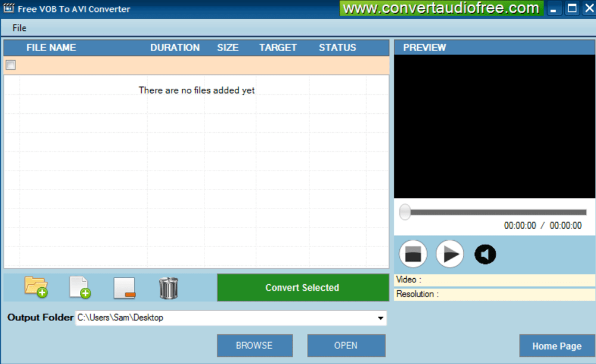Click the STATUS column header
596x364 pixels.
tap(337, 47)
